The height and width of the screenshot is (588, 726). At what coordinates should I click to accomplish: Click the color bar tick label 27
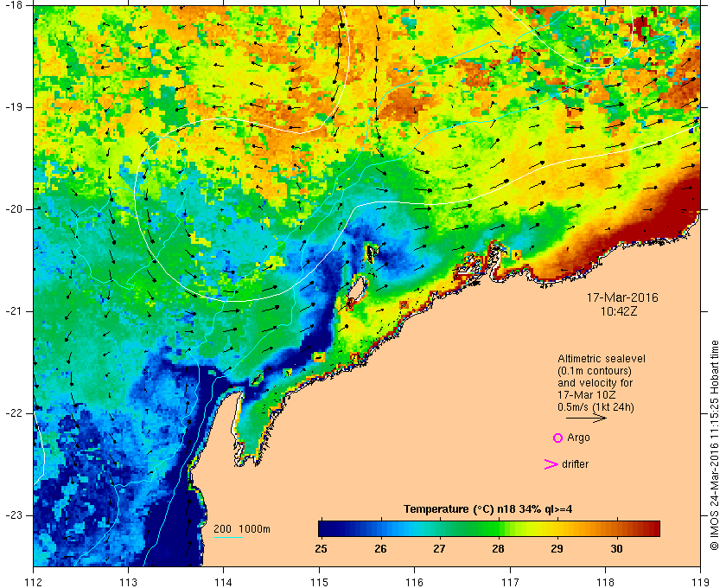tap(439, 549)
